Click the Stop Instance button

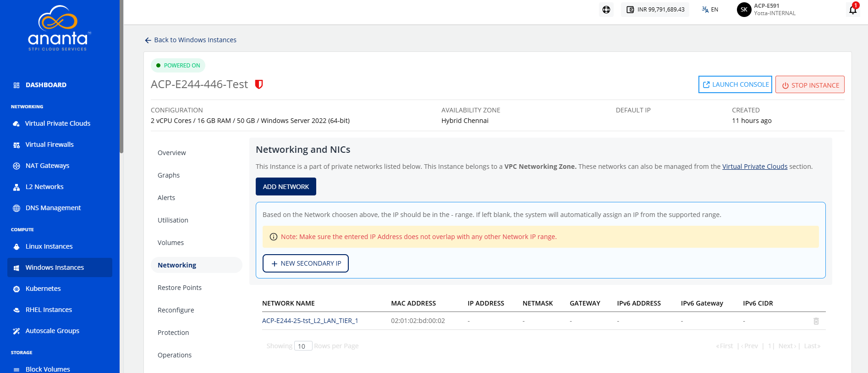pos(810,85)
